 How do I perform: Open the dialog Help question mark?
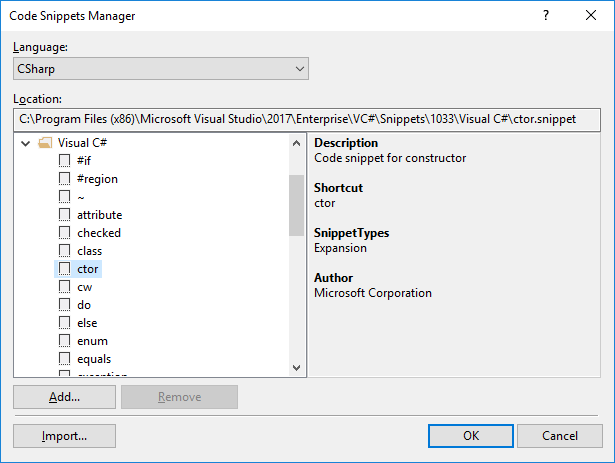coord(546,16)
